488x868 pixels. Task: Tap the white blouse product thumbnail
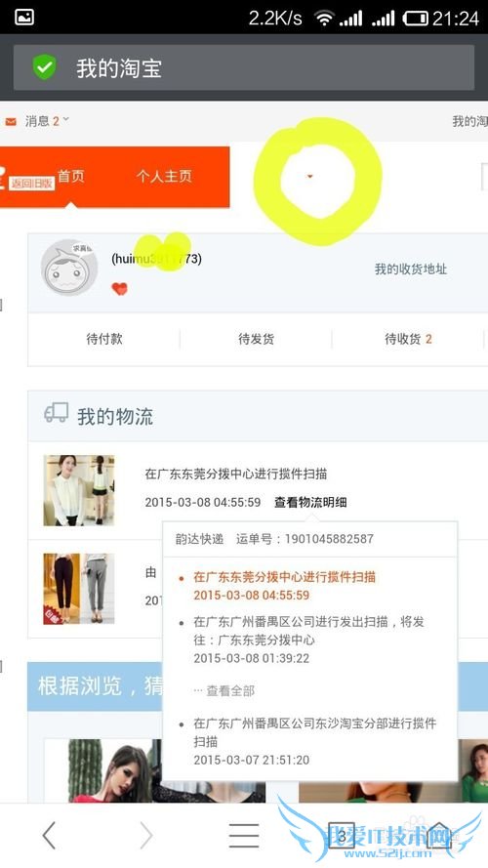[79, 490]
